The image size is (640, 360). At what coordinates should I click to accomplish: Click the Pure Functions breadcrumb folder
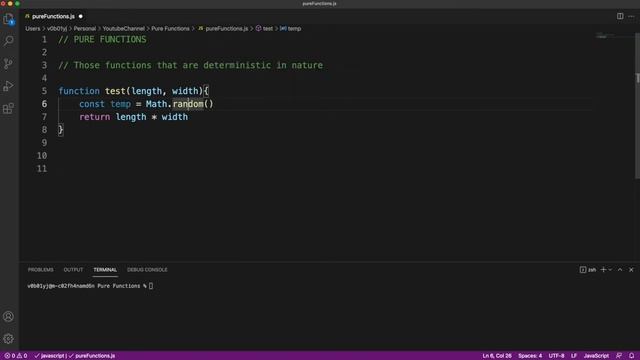(170, 29)
